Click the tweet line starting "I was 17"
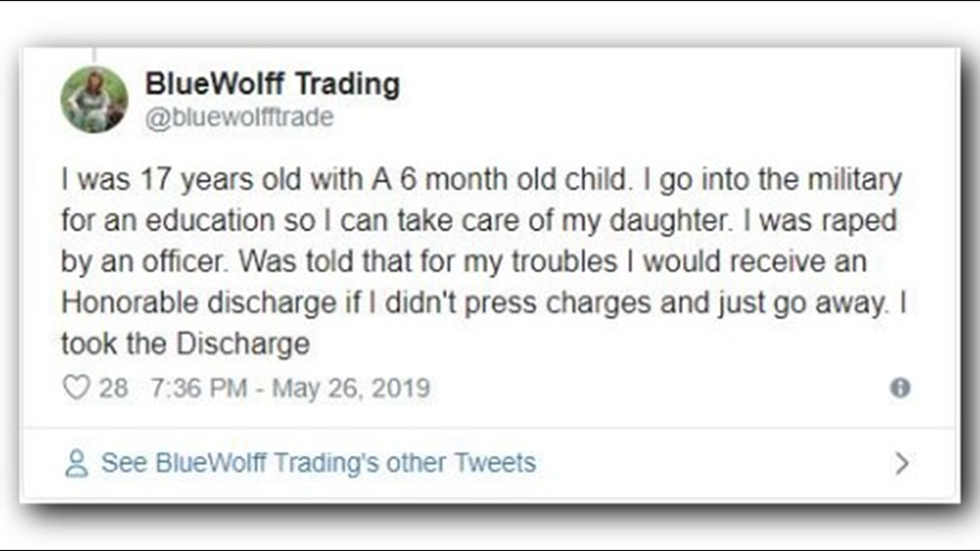Viewport: 980px width, 551px height. [481, 180]
